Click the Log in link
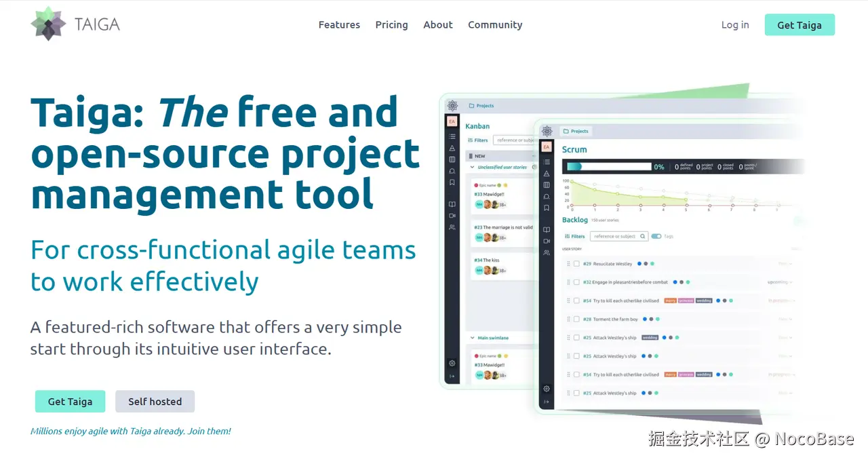Screen dimensions: 868x462 735,24
